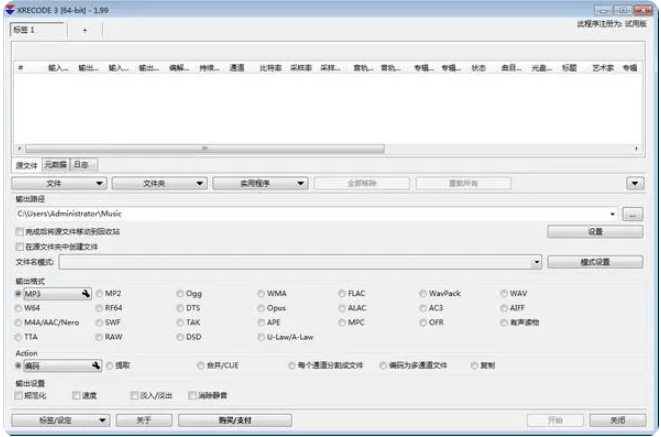Choose APE output format
This screenshot has height=437, width=661.
coord(261,323)
